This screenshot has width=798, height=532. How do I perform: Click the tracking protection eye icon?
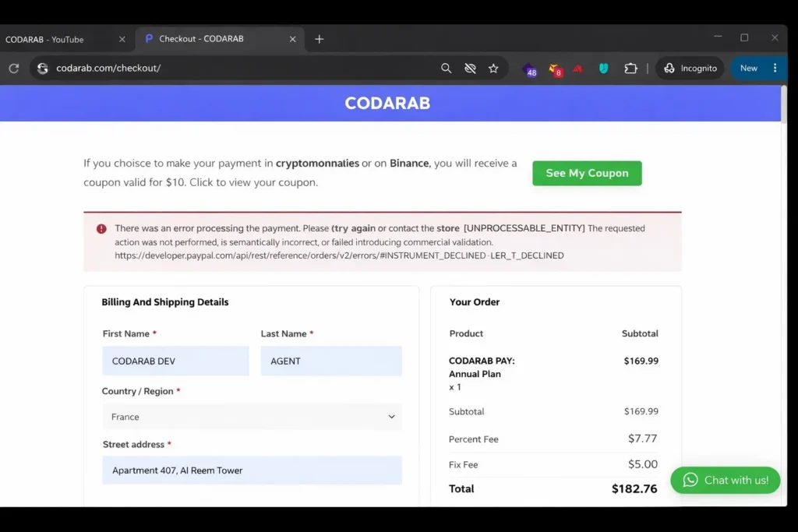click(x=470, y=68)
